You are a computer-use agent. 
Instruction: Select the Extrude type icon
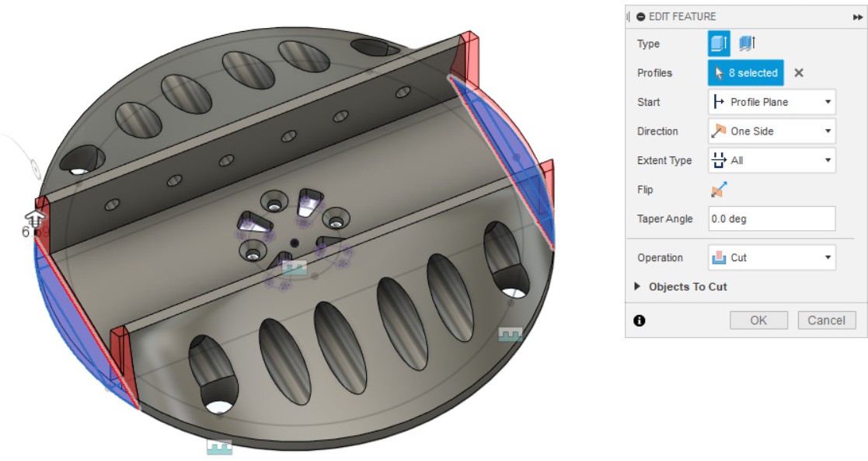[719, 44]
